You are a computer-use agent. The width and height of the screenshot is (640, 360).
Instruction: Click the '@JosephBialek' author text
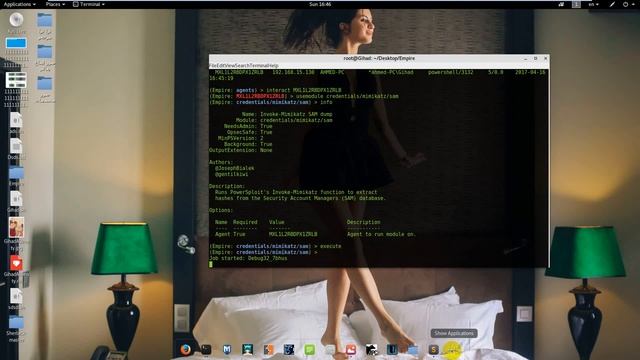[x=234, y=168]
